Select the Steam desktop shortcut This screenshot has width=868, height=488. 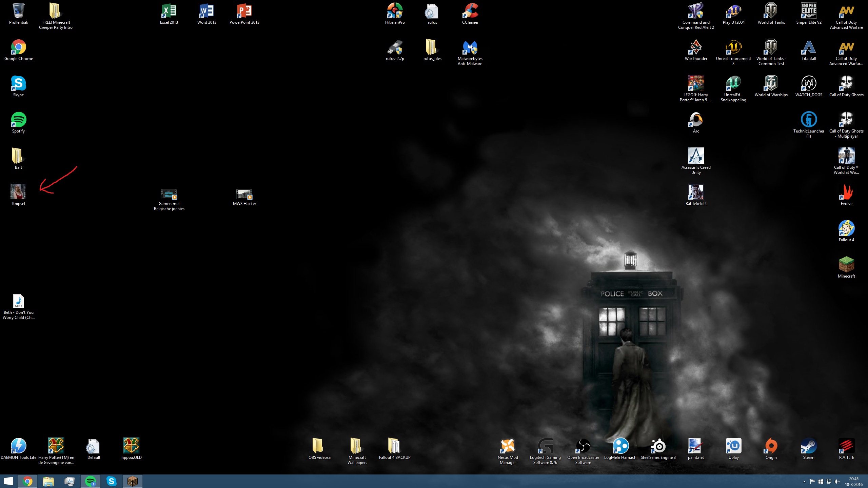point(808,449)
